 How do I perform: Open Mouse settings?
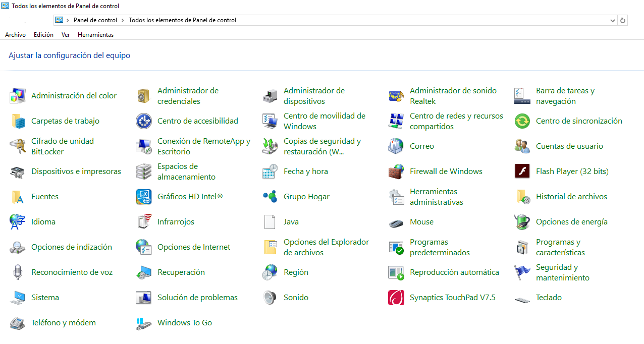click(421, 221)
